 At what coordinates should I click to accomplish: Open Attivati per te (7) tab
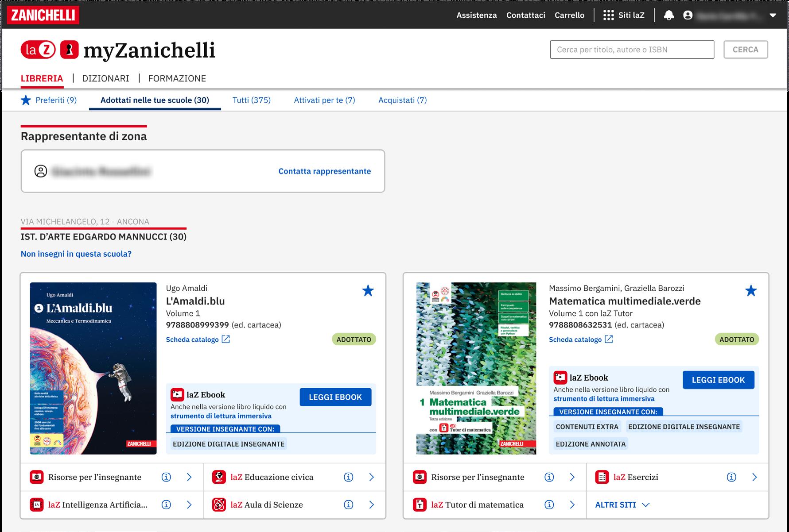(325, 100)
